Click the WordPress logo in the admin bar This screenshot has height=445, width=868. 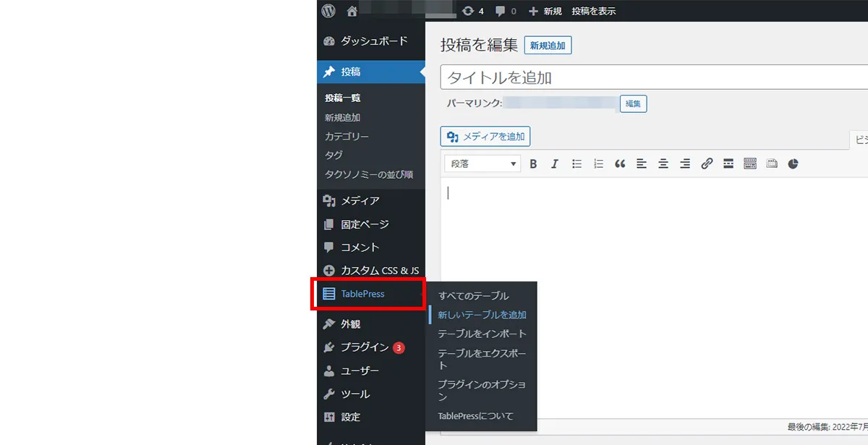pos(328,10)
